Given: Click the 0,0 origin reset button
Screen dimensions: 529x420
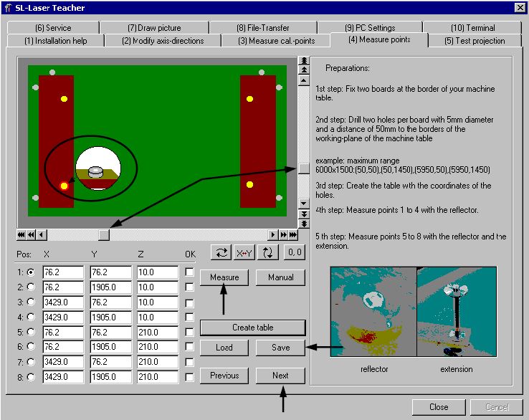Looking at the screenshot, I should click(x=294, y=252).
